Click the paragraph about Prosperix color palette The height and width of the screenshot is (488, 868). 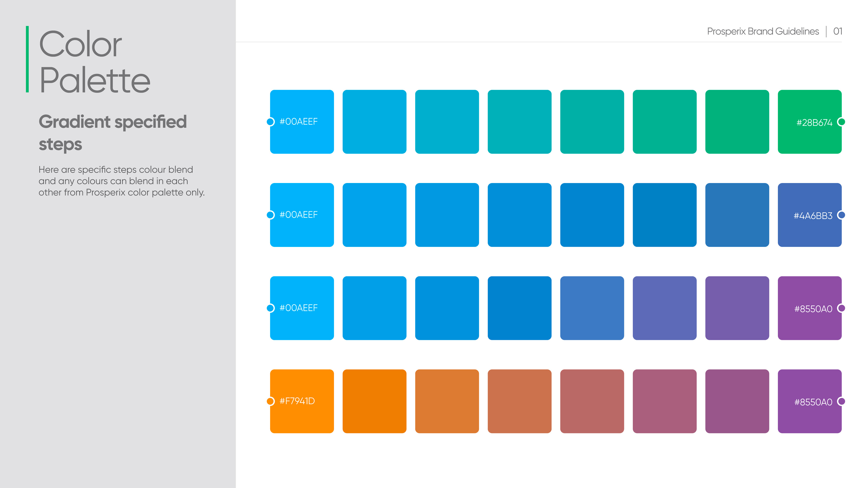point(122,181)
